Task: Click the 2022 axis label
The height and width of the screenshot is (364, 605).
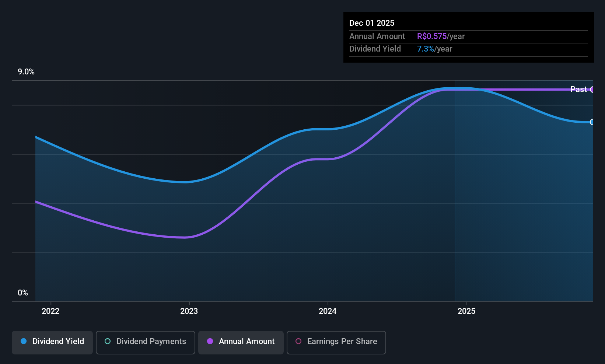Action: [x=50, y=311]
